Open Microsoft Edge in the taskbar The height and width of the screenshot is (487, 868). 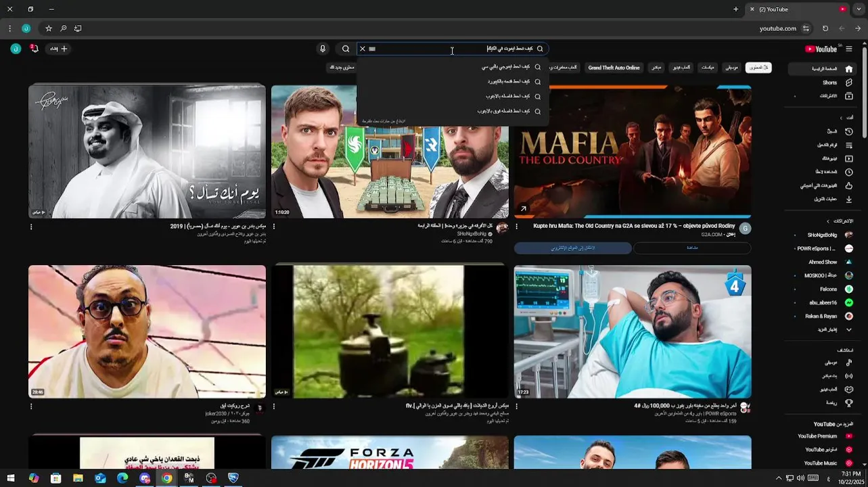(x=122, y=478)
